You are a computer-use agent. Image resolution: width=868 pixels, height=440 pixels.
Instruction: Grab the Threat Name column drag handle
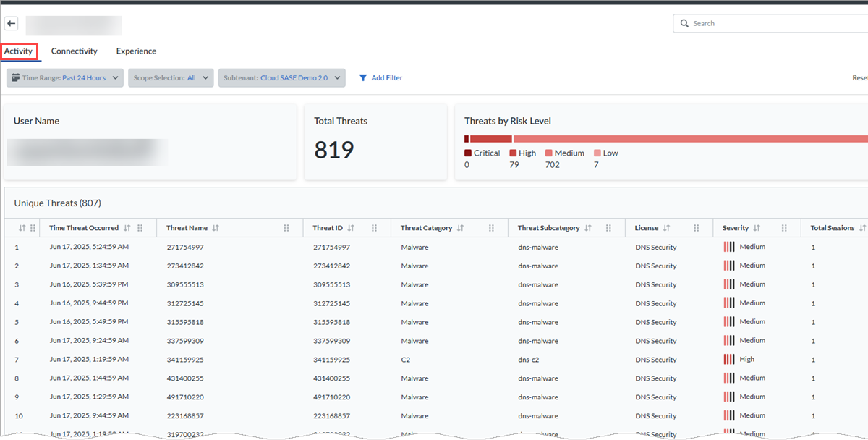(x=286, y=228)
